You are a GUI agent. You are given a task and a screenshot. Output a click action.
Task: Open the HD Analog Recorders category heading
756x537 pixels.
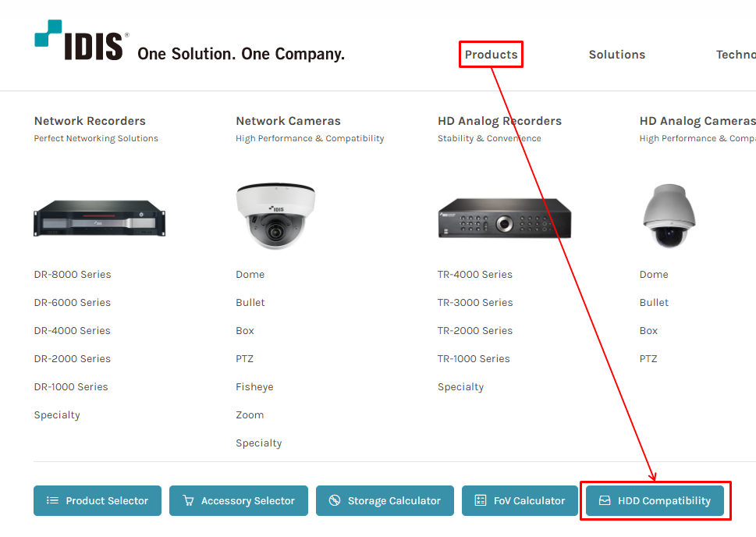pos(499,121)
